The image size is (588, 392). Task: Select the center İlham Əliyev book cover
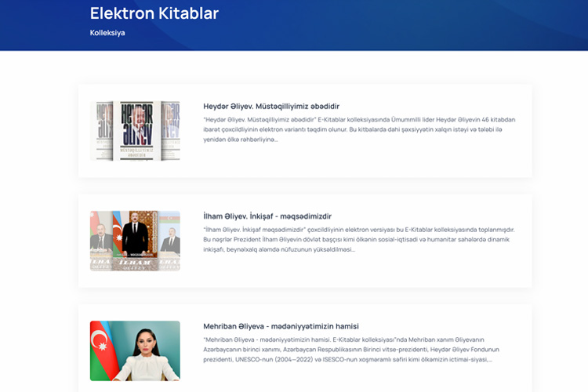tap(135, 238)
